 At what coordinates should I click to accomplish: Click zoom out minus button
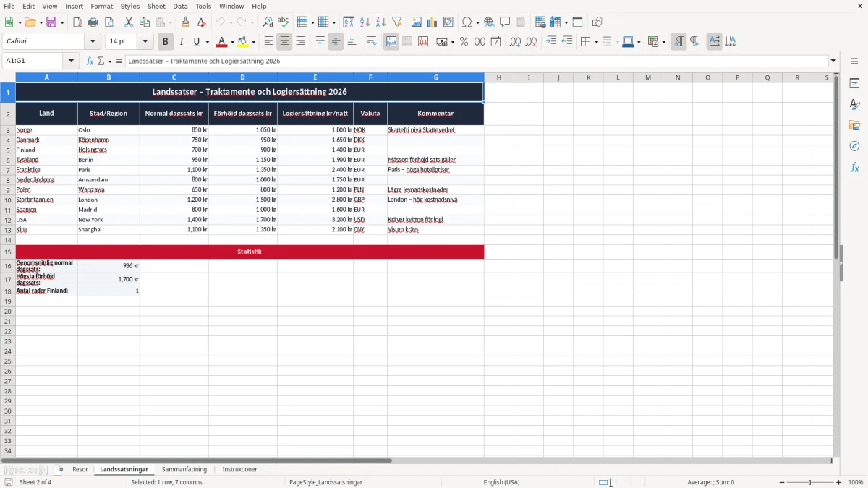click(782, 482)
